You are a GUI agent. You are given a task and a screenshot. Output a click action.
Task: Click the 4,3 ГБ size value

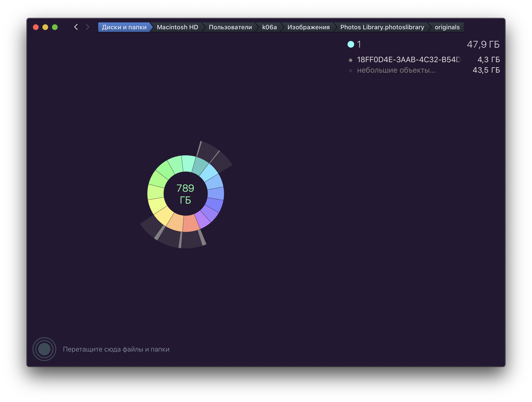pyautogui.click(x=488, y=60)
